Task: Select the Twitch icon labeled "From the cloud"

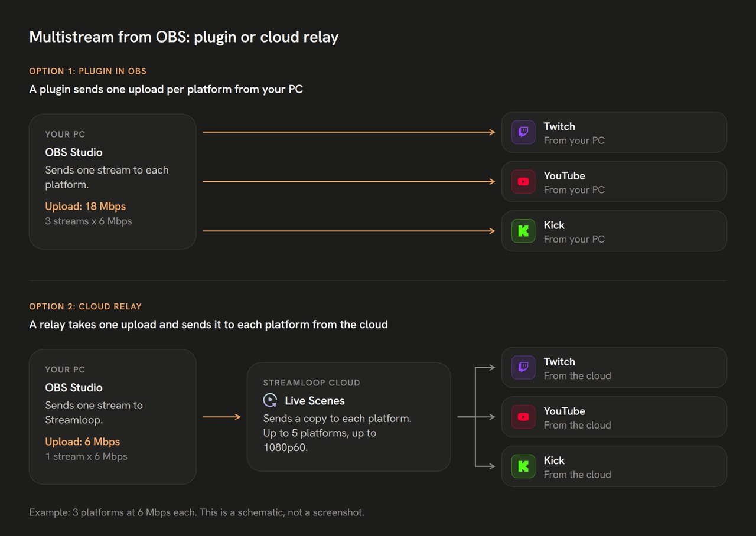Action: (523, 368)
